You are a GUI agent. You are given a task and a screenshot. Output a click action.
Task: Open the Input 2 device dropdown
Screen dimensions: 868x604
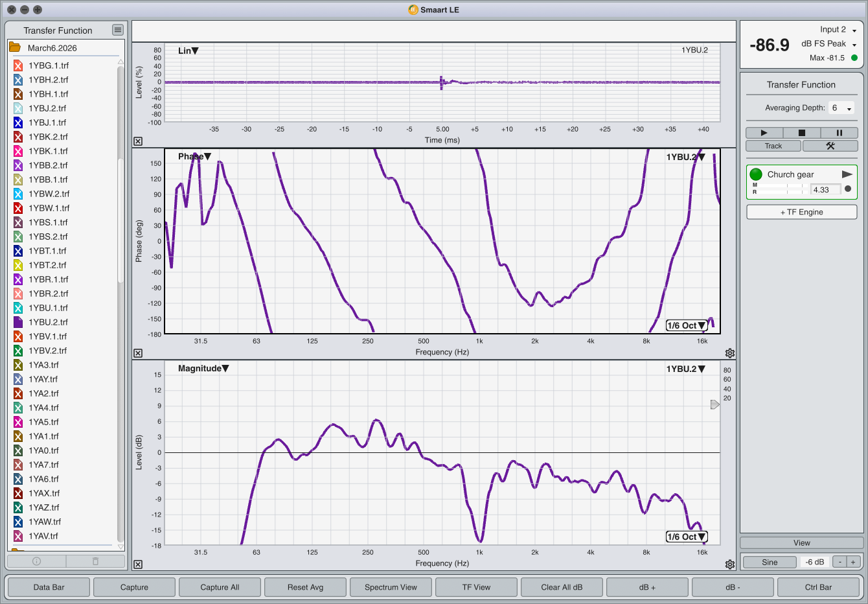pyautogui.click(x=854, y=30)
